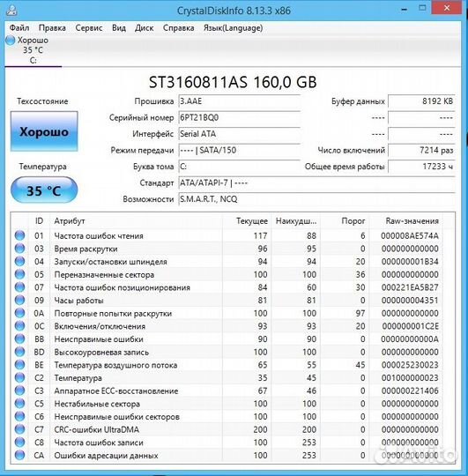This screenshot has width=468, height=476.
Task: Click the Возможности field S.M.A.R.T., NCQ
Action: pos(316,199)
